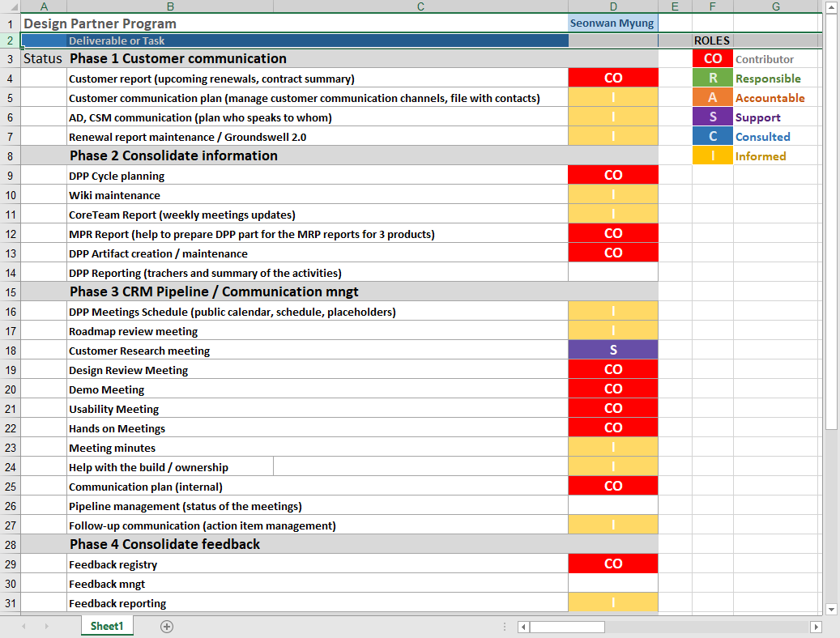
Task: Select the 'Help with the build / ownership' cell
Action: 170,467
